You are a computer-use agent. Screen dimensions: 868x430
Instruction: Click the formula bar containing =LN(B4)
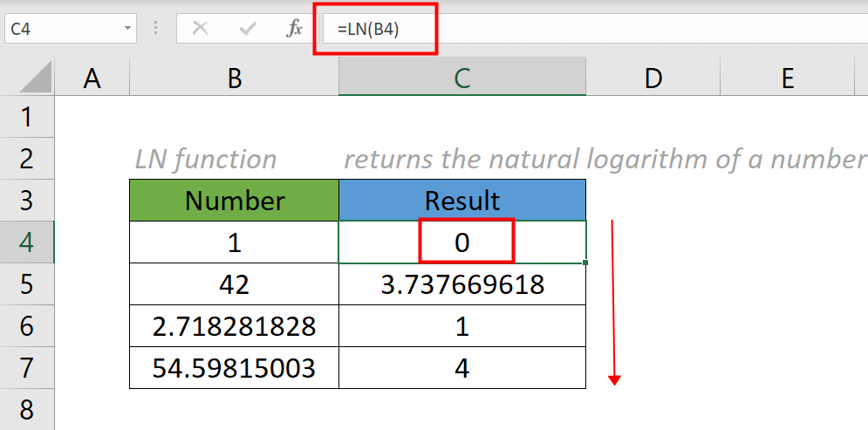coord(593,29)
